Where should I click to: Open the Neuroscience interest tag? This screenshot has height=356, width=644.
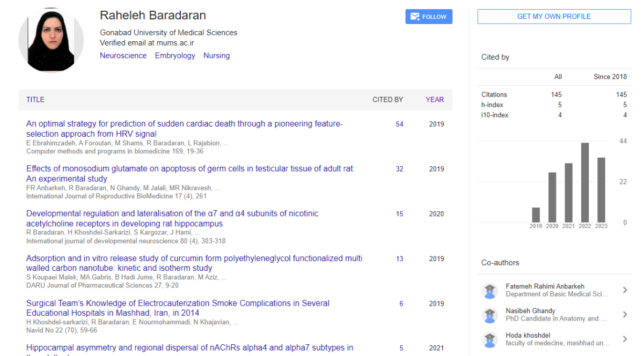click(123, 56)
